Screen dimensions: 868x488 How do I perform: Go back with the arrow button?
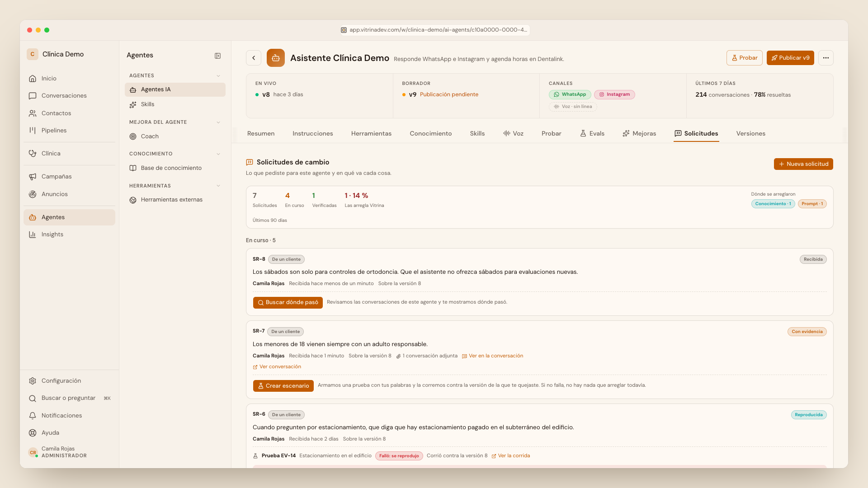254,58
